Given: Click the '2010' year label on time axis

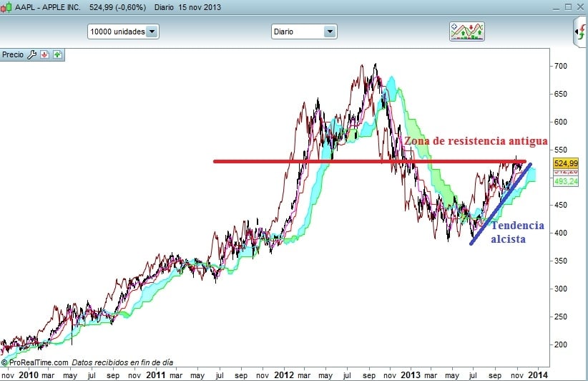Looking at the screenshot, I should coord(29,375).
